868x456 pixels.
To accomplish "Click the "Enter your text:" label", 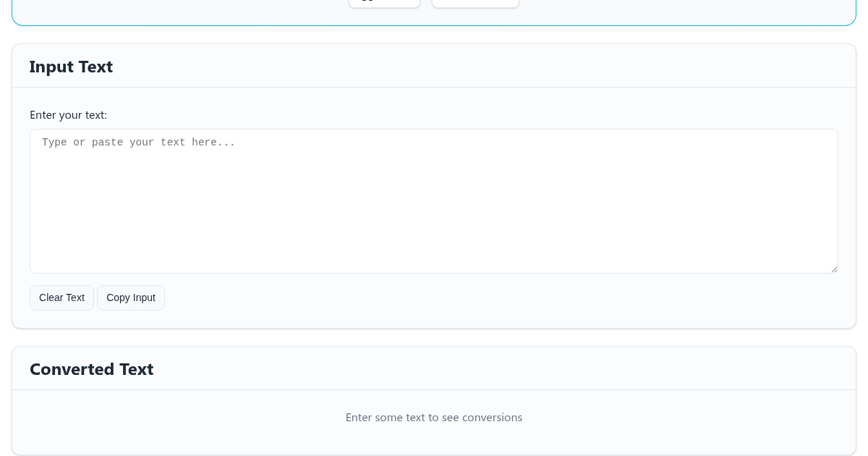I will pyautogui.click(x=68, y=115).
